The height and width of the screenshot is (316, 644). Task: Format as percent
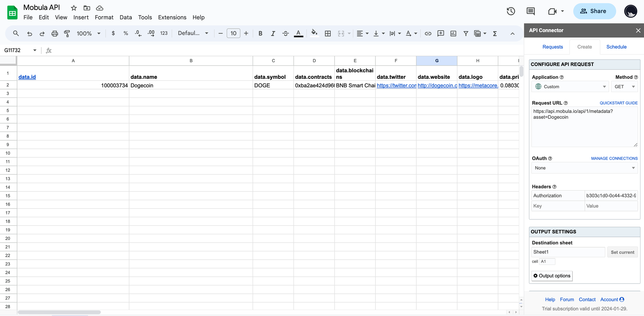point(126,33)
